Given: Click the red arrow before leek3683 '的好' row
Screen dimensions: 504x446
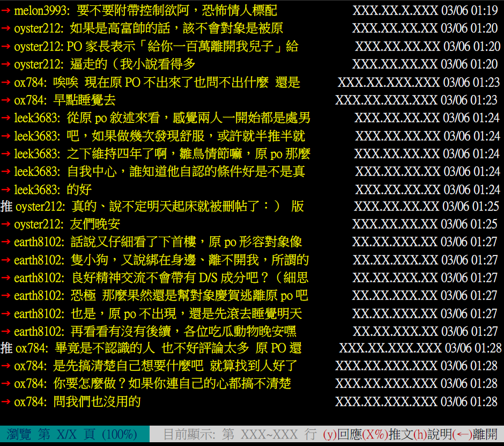Looking at the screenshot, I should pos(6,189).
